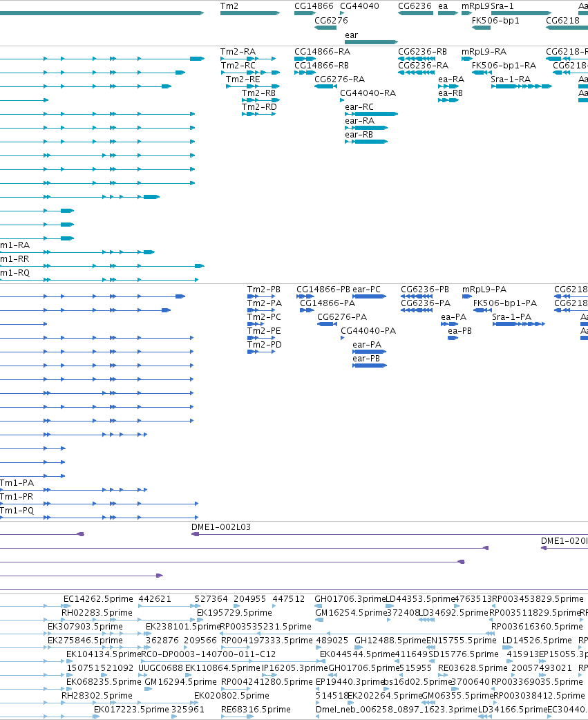Screen dimensions: 588x720
Task: Click EST EK307903.5prime
Action: click(86, 626)
